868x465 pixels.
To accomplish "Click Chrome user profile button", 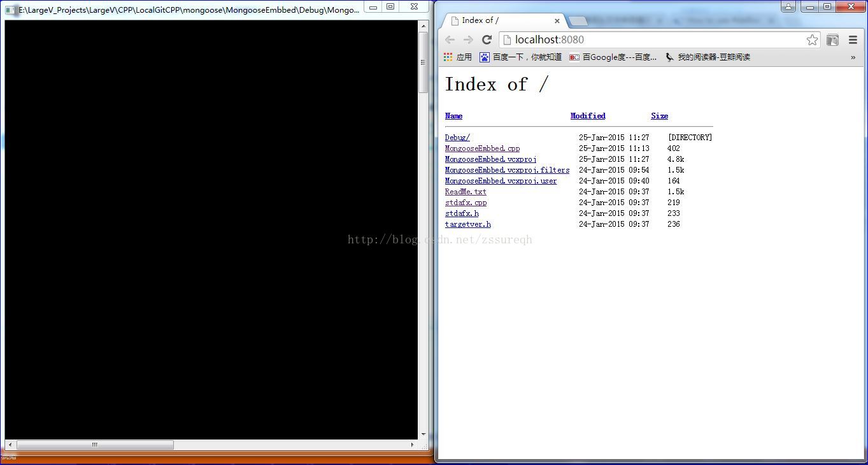I will (788, 6).
